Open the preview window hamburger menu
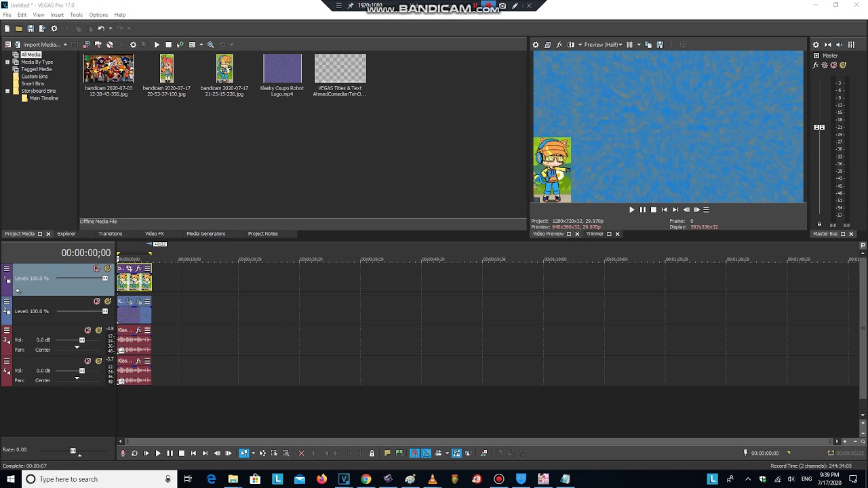The width and height of the screenshot is (868, 488). 706,209
